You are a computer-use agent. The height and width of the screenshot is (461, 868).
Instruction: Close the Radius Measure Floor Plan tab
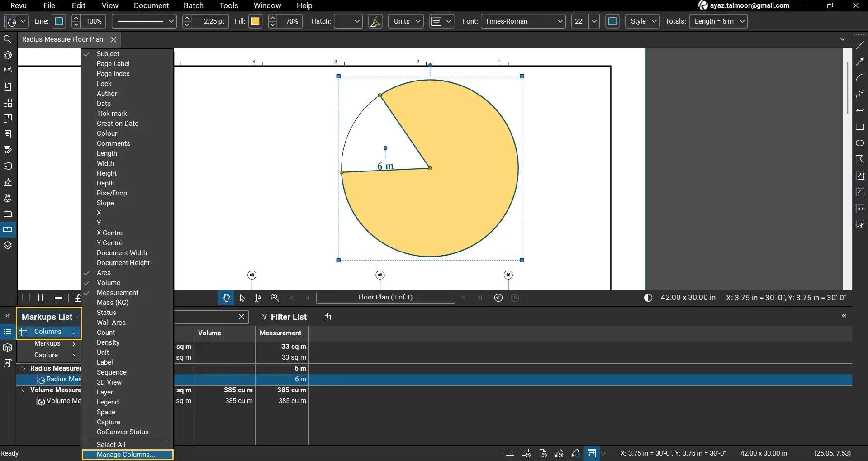point(114,39)
